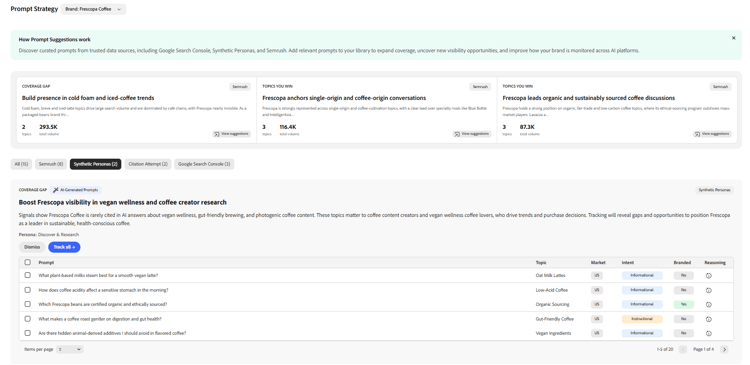Click the Instructional intent tag
The width and height of the screenshot is (750, 365).
coord(642,319)
